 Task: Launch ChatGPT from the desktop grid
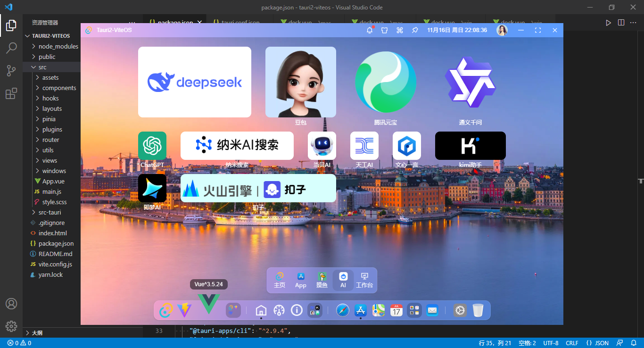coord(152,145)
